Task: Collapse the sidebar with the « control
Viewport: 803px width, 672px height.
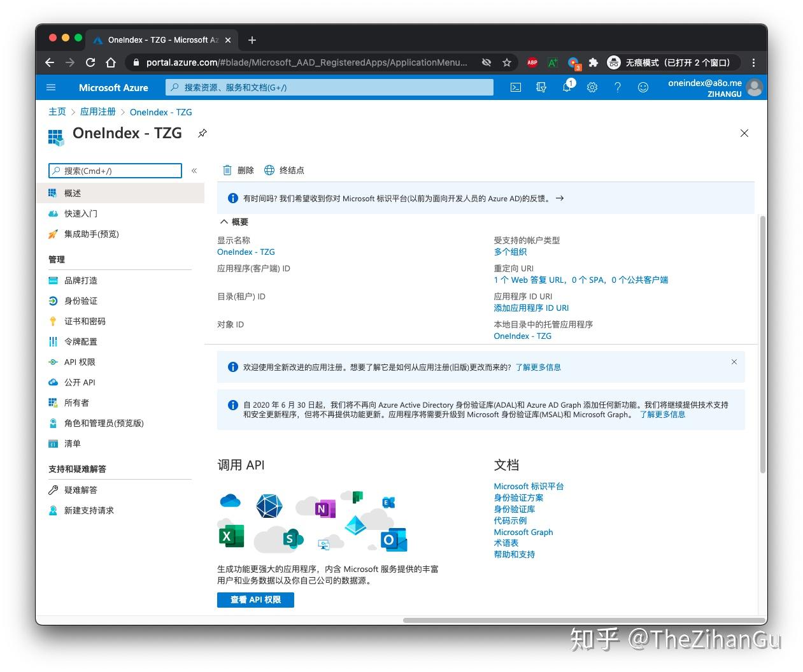Action: (x=194, y=170)
